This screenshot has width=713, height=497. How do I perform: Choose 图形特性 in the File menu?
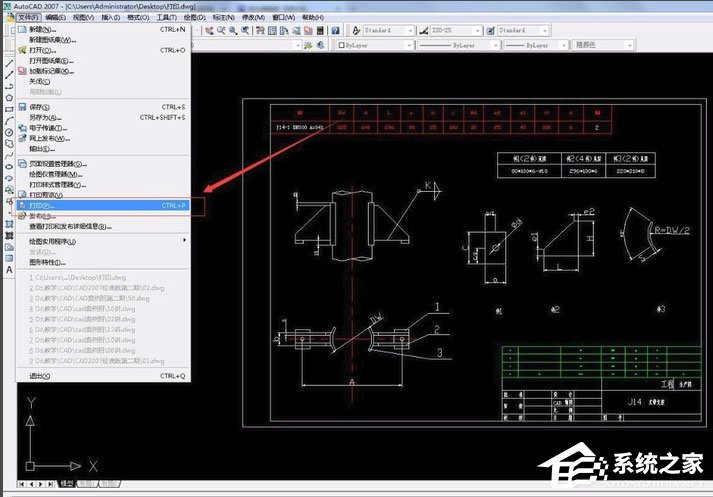[x=103, y=262]
